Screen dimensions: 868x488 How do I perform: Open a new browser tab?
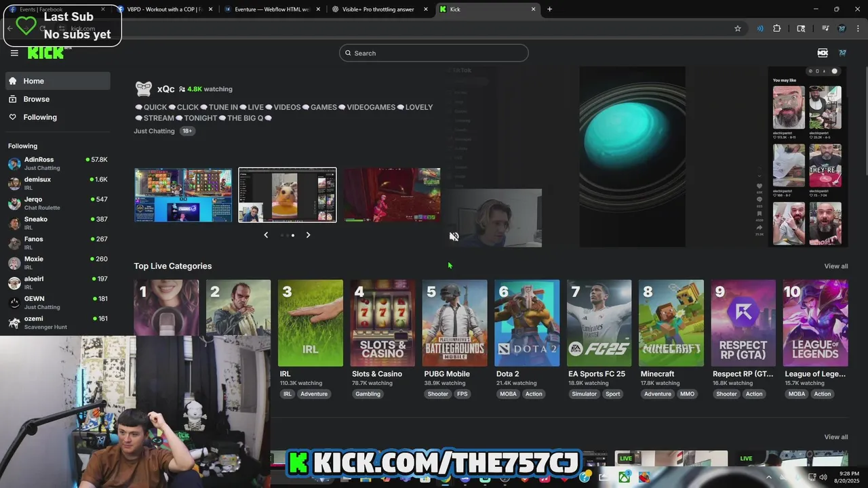coord(549,9)
